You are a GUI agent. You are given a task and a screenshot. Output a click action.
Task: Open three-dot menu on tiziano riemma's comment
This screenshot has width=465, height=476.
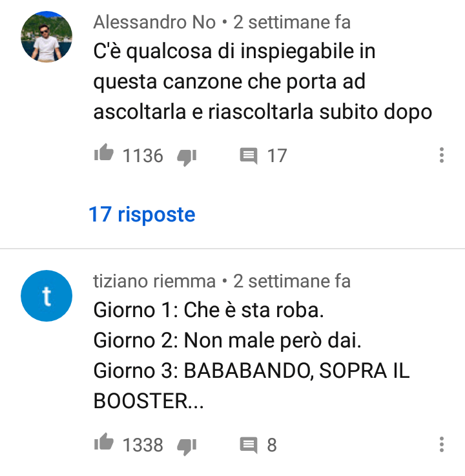[x=442, y=444]
